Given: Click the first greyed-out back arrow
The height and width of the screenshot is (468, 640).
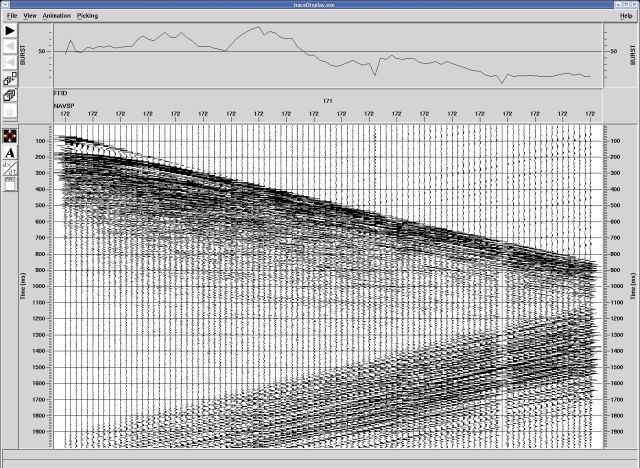Looking at the screenshot, I should click(x=10, y=45).
